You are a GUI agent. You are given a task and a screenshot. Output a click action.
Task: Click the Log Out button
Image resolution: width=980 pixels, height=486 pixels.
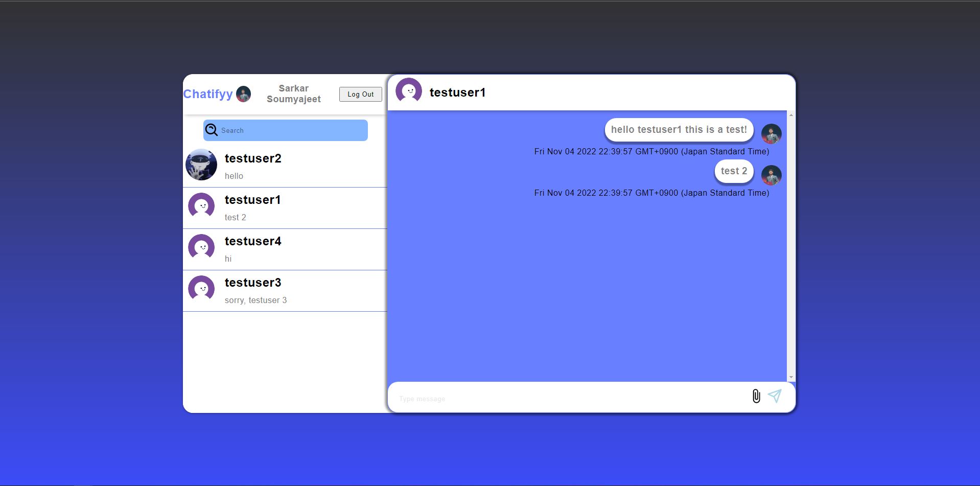coord(360,94)
